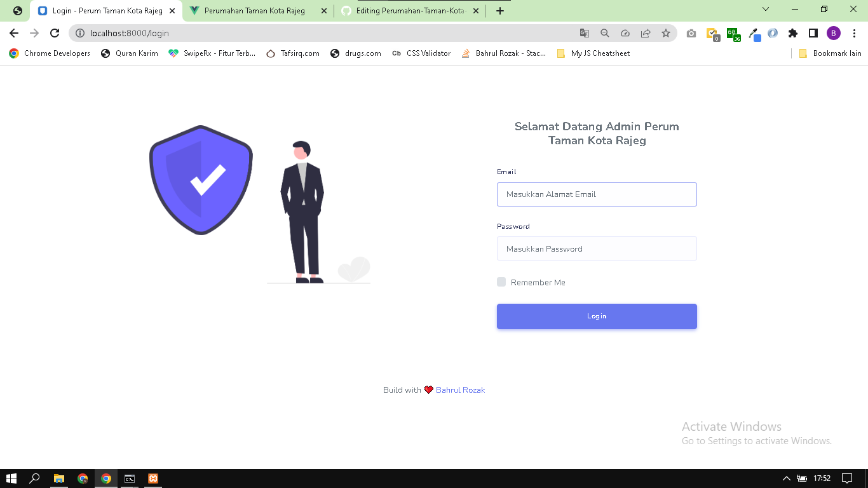The image size is (868, 488).
Task: Reload the login page
Action: (55, 33)
